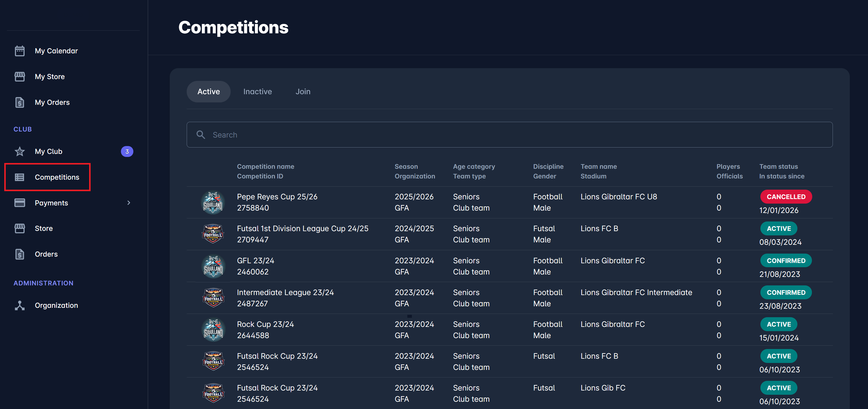Click the Search competitions input field
This screenshot has height=409, width=868.
point(509,135)
